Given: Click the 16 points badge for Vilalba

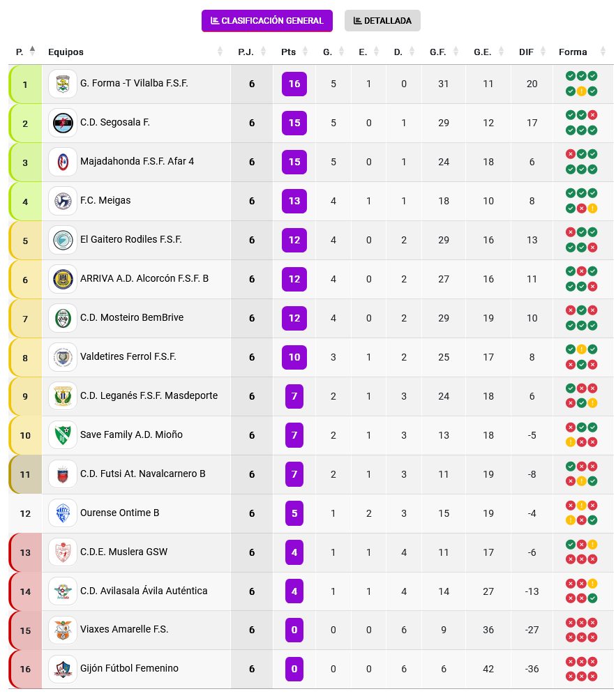Looking at the screenshot, I should (294, 84).
